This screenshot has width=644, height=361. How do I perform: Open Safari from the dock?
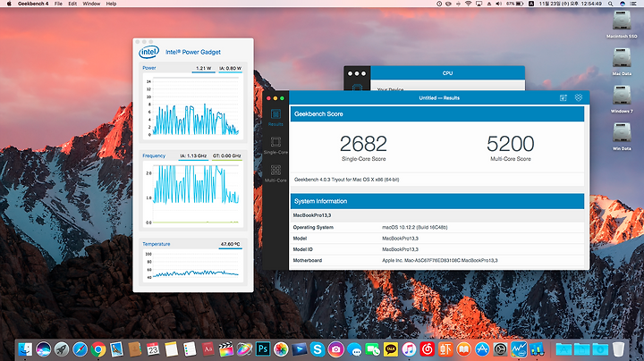point(80,349)
